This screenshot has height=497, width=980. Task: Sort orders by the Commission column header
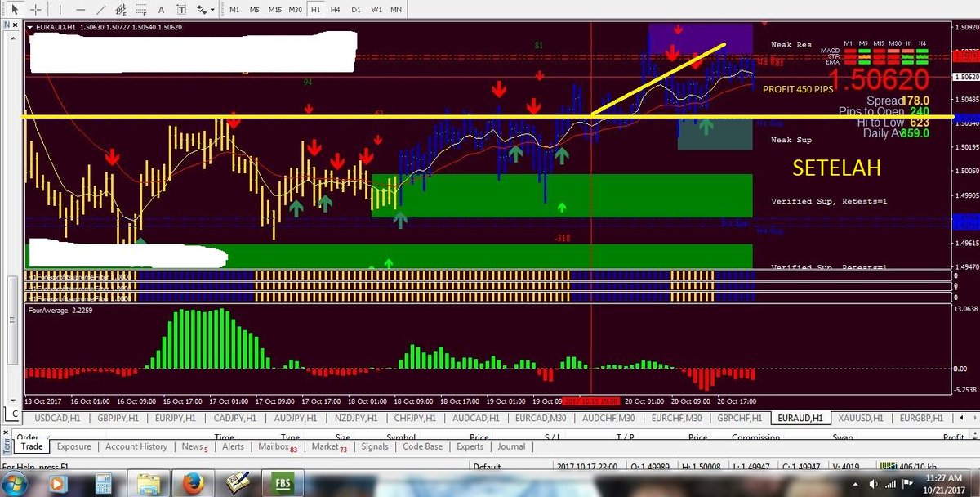(755, 437)
